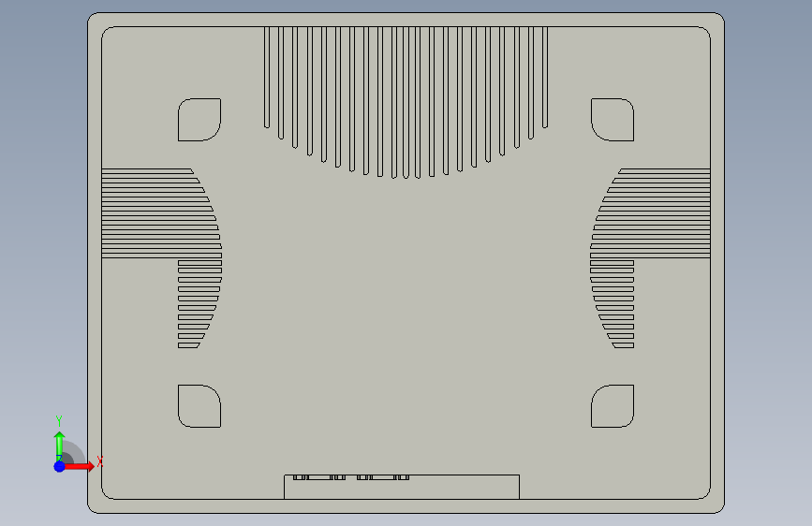This screenshot has width=812, height=526.
Task: Click the green Y axis arrow of triad
Action: click(60, 446)
